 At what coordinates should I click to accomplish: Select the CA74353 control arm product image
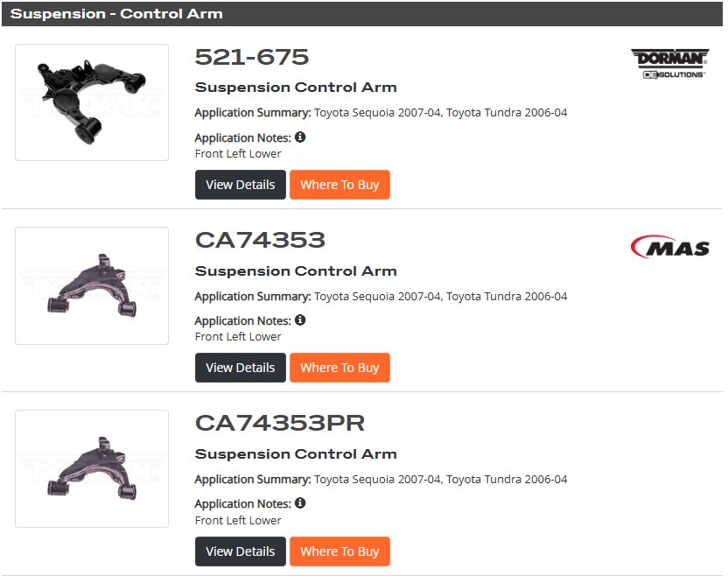click(x=92, y=285)
